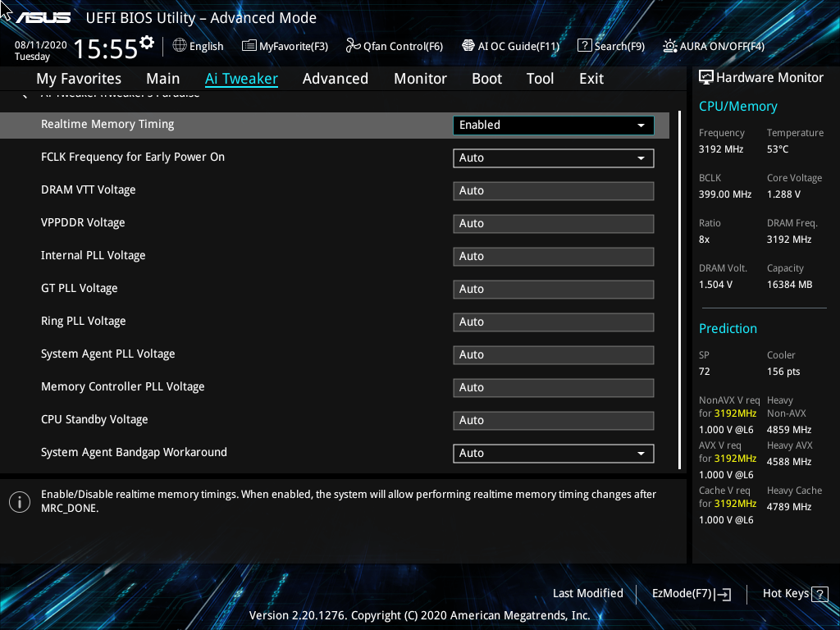
Task: Open the Tool tab
Action: click(x=540, y=79)
